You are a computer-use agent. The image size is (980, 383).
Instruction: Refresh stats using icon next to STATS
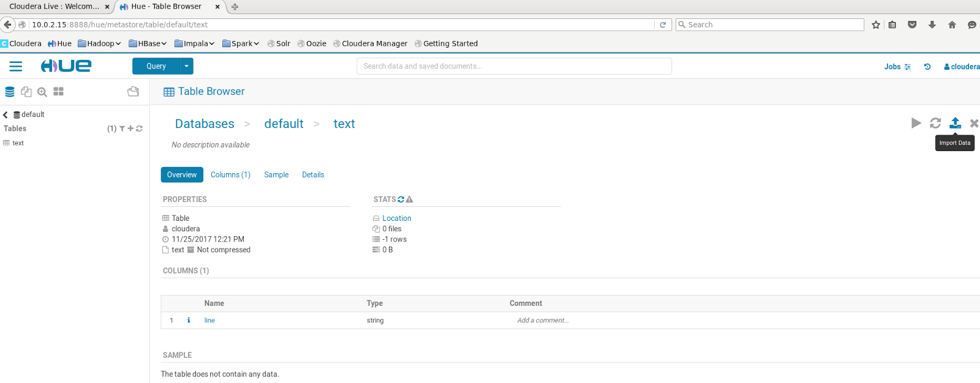point(401,199)
